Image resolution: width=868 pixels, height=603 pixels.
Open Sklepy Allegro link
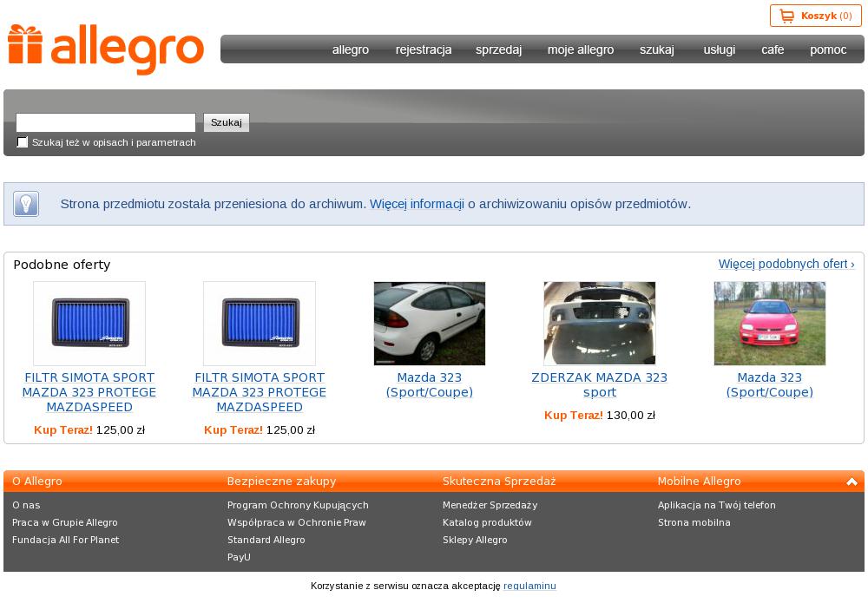pos(475,540)
